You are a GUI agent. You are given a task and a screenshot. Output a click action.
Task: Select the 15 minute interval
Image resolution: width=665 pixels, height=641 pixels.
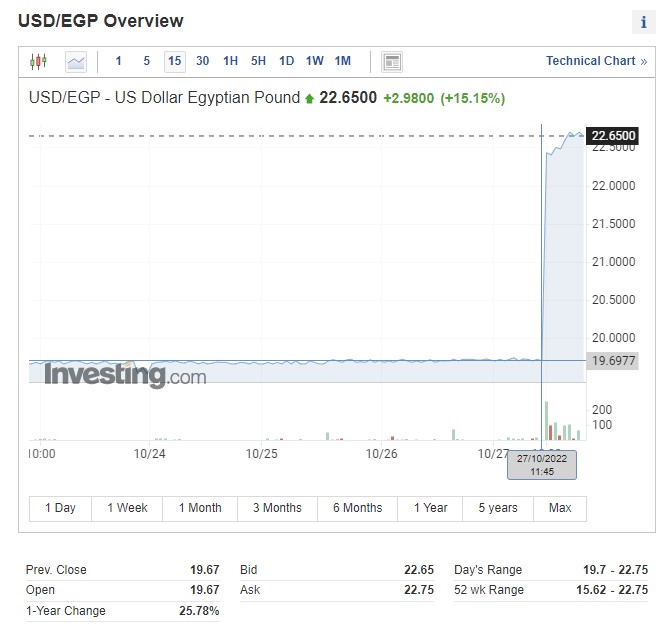(174, 61)
